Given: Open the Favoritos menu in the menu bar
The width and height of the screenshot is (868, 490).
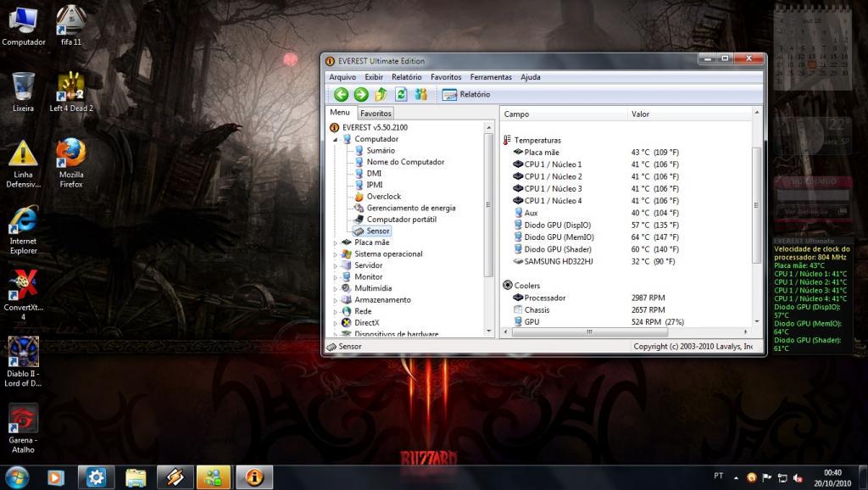Looking at the screenshot, I should pos(446,77).
